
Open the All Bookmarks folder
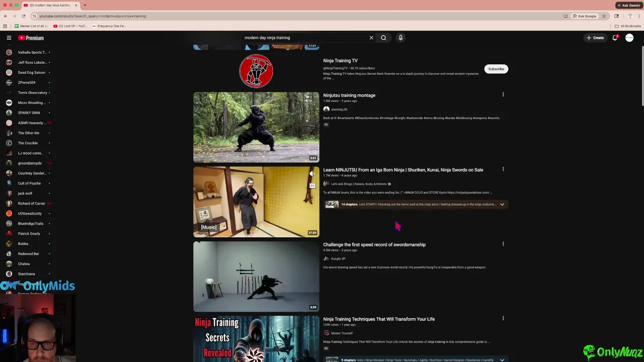[x=628, y=26]
